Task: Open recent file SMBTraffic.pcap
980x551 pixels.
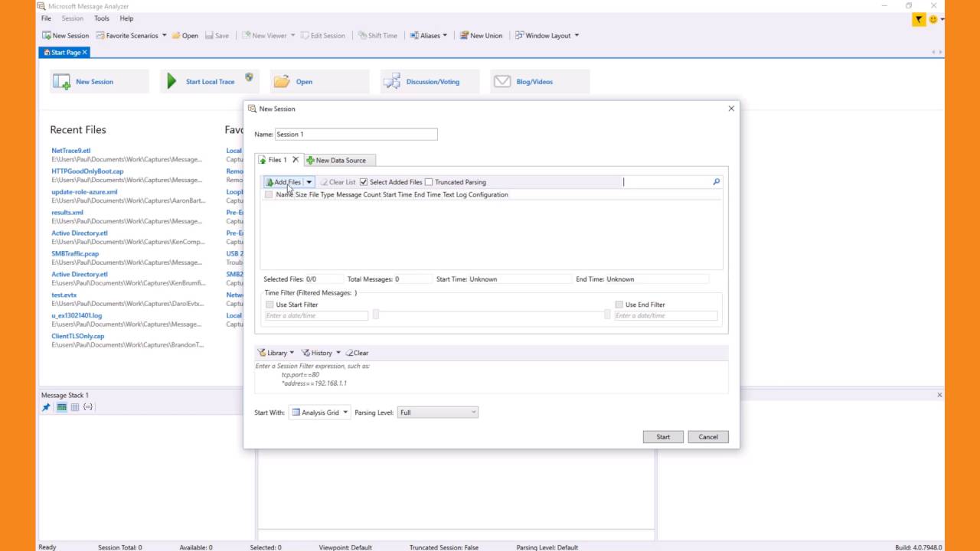Action: point(75,253)
